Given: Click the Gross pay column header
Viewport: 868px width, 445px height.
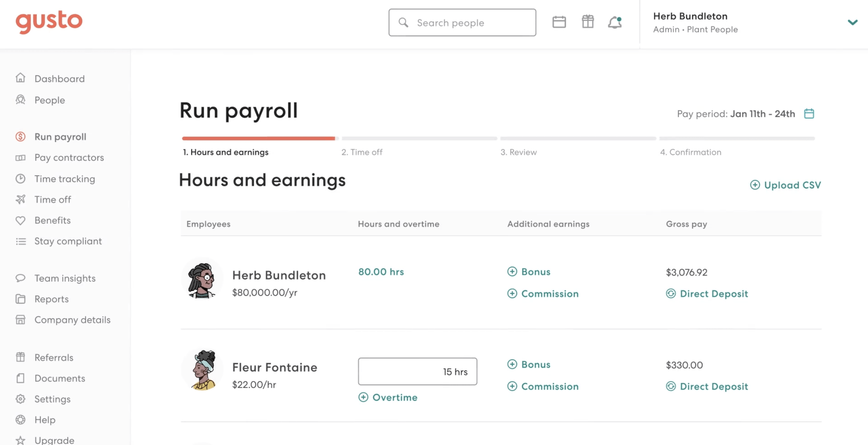Looking at the screenshot, I should (x=686, y=224).
